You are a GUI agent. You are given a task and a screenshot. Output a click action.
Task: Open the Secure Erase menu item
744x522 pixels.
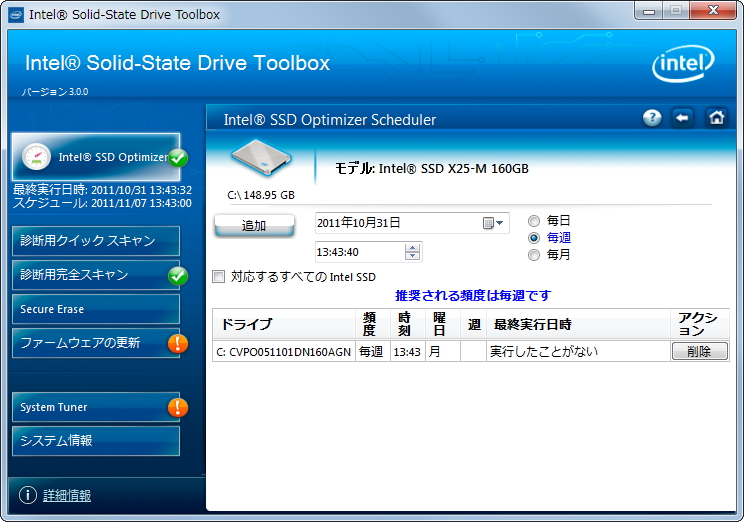[96, 309]
